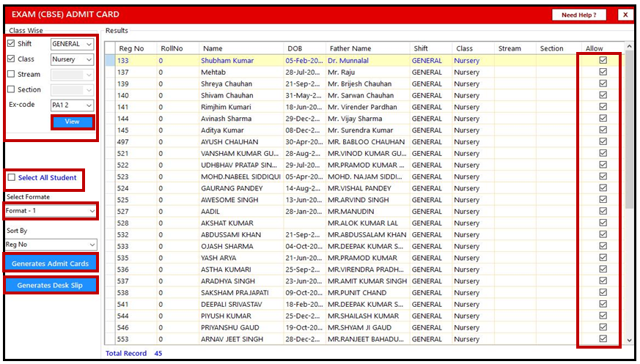Select name PIYUSH KUMAR

(226, 316)
